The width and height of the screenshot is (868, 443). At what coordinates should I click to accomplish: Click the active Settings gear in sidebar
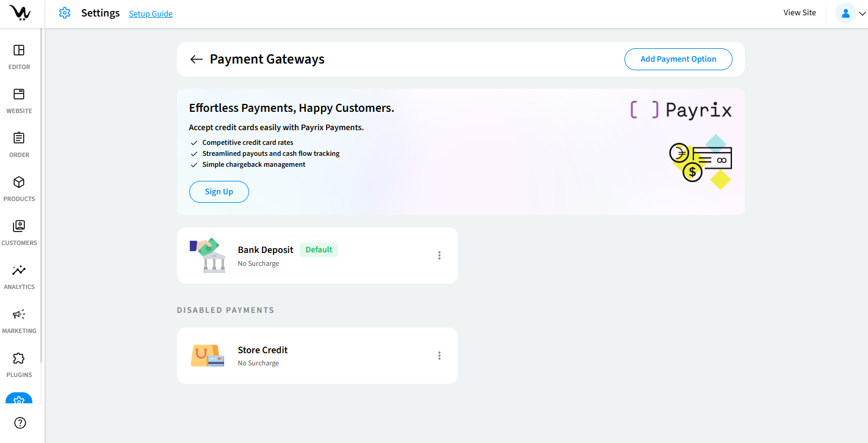(19, 399)
